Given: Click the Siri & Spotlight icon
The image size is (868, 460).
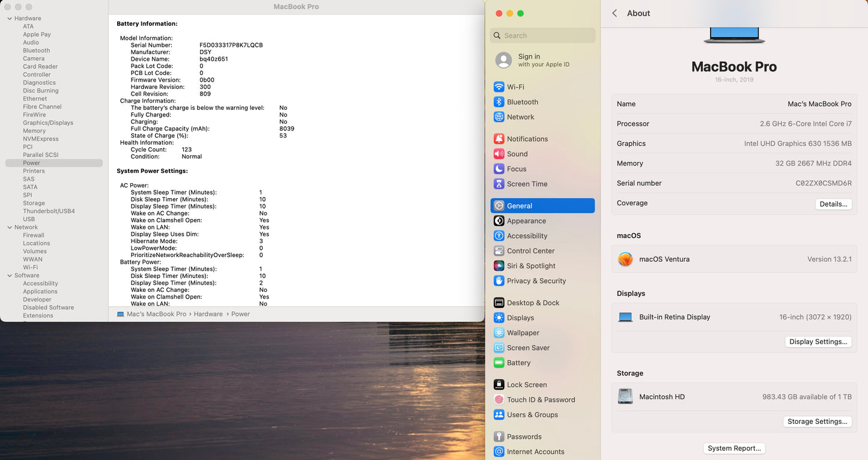Looking at the screenshot, I should coord(499,266).
